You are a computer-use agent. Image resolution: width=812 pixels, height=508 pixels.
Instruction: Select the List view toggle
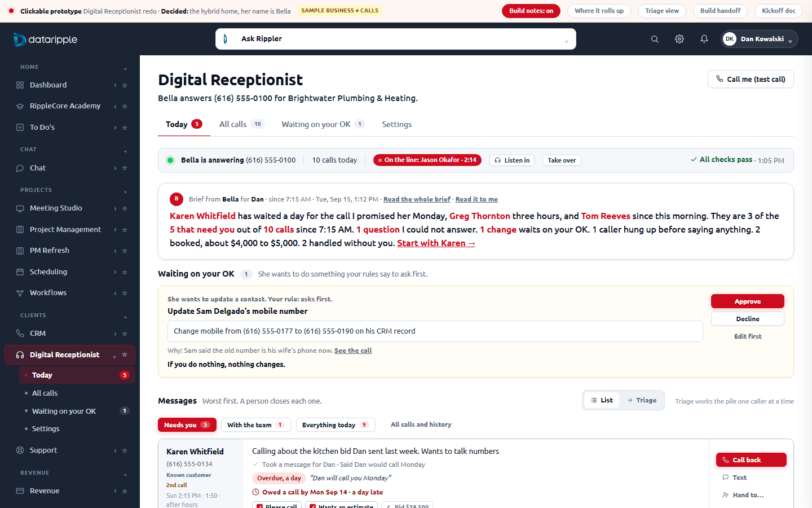(602, 400)
